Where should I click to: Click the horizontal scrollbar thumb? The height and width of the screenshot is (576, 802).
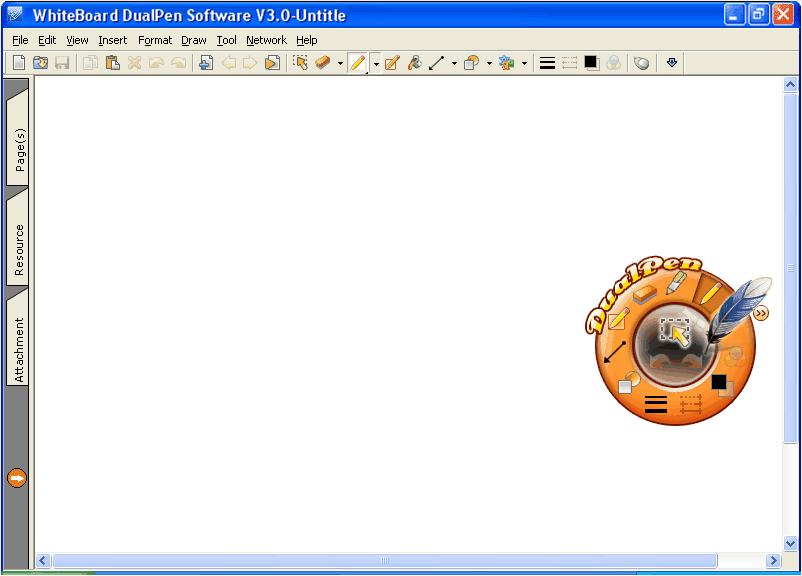click(x=385, y=561)
